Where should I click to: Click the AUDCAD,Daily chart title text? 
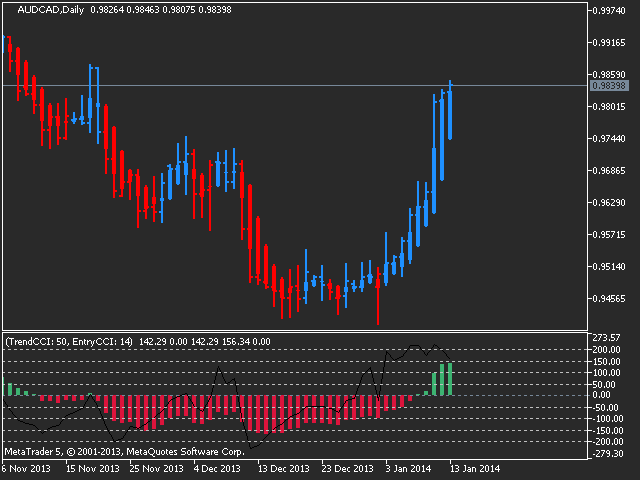[45, 10]
